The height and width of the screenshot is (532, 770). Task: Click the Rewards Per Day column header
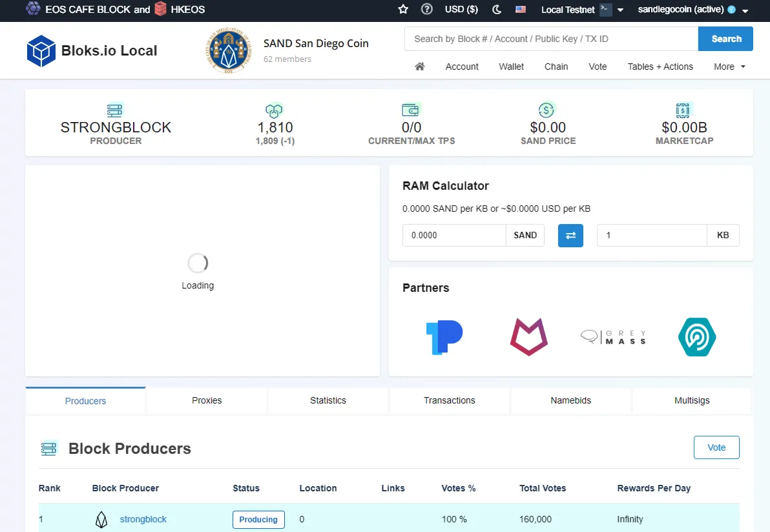[x=654, y=488]
